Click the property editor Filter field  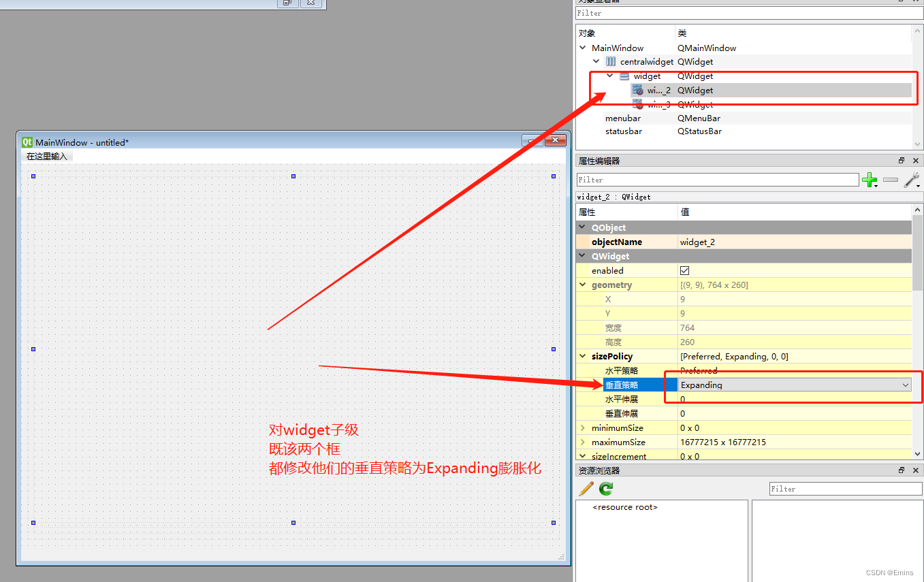coord(718,180)
